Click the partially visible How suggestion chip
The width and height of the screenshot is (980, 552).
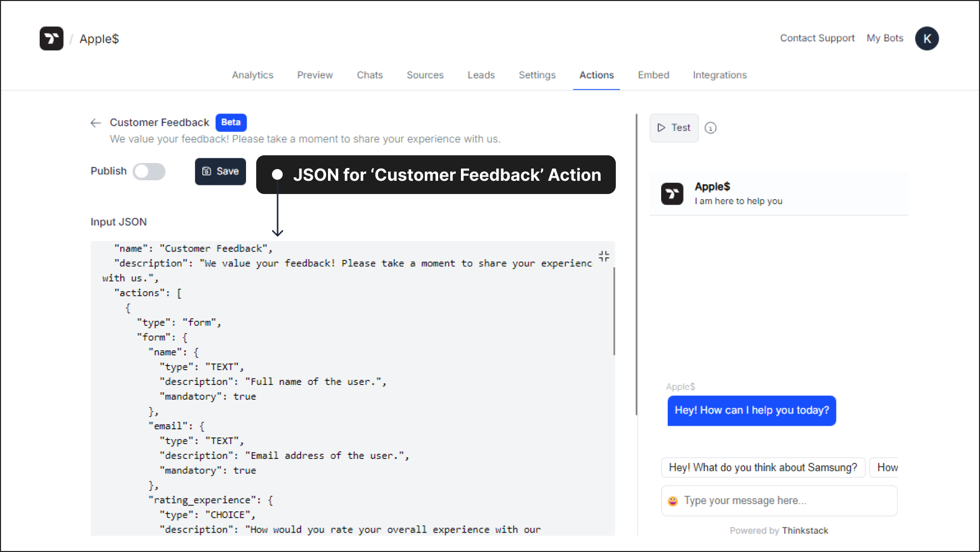click(x=885, y=467)
